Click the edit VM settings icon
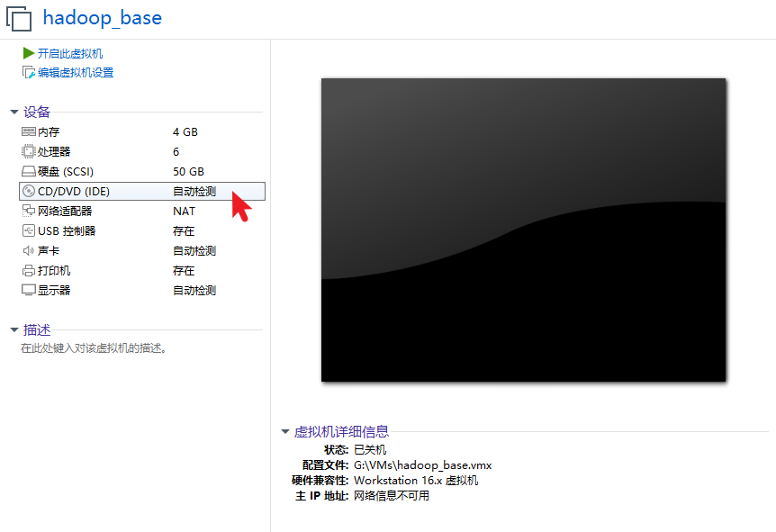The image size is (776, 532). pyautogui.click(x=29, y=73)
